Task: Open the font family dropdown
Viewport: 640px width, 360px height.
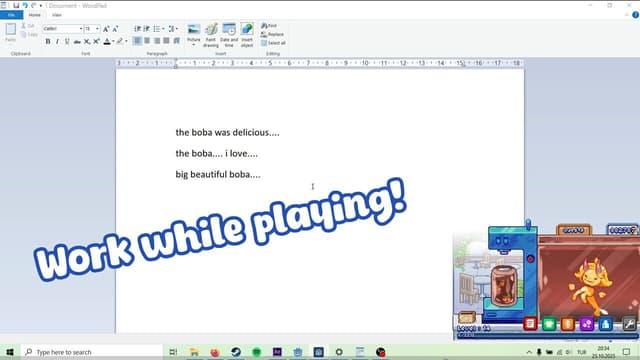Action: pos(81,29)
